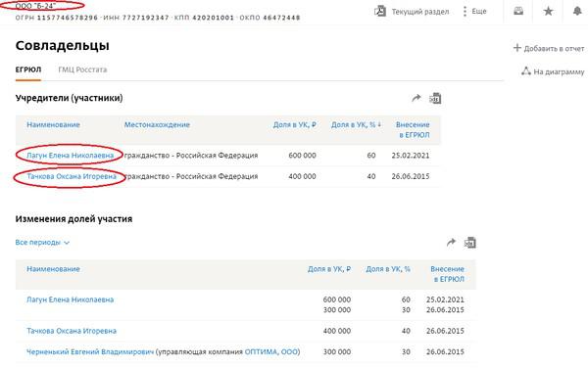
Task: Sort founders by 'Внесение в ЕГРЮЛ' column
Action: pyautogui.click(x=413, y=129)
